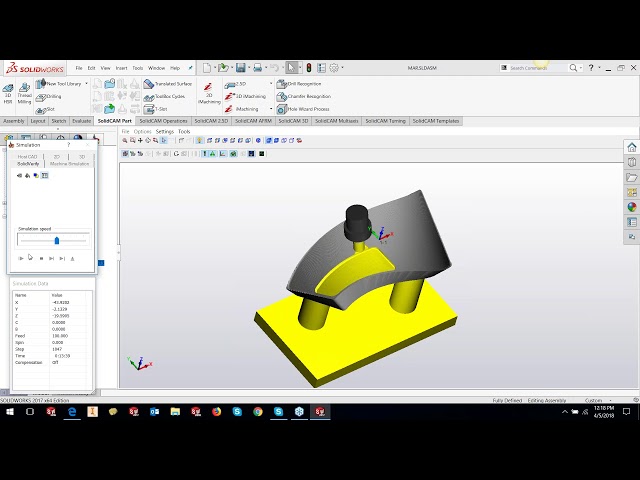Select the Feed value in Simulation Data
The height and width of the screenshot is (480, 640).
(x=60, y=336)
